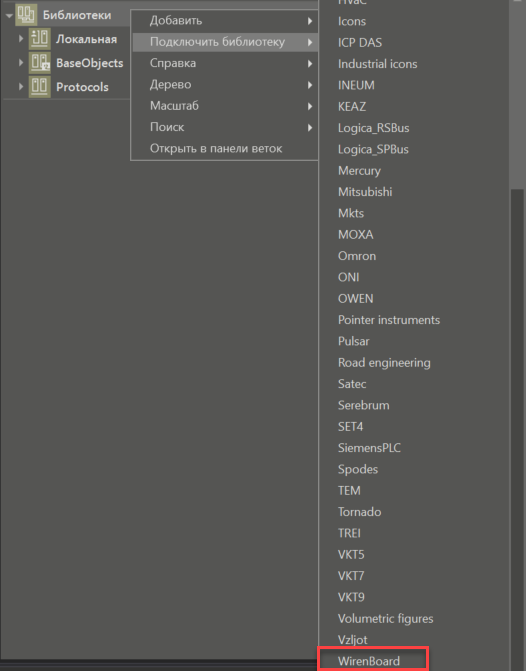Image resolution: width=526 pixels, height=671 pixels.
Task: Open the Подключить библиотеку submenu
Action: click(225, 42)
